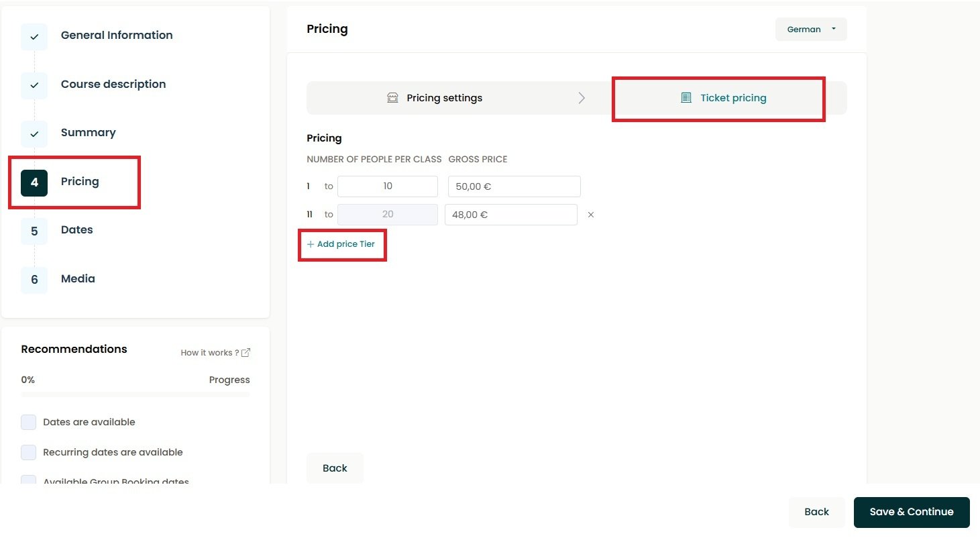Click the 50,00 € gross price field

514,186
